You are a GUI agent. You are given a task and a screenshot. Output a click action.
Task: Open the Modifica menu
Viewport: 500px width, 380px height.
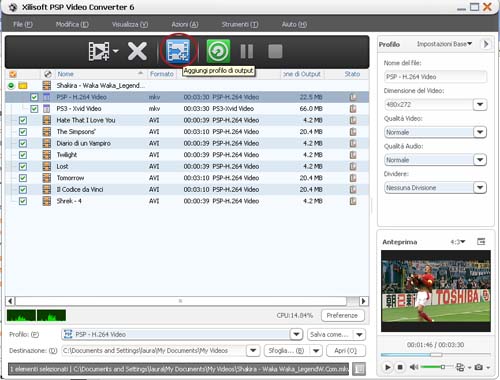(72, 24)
